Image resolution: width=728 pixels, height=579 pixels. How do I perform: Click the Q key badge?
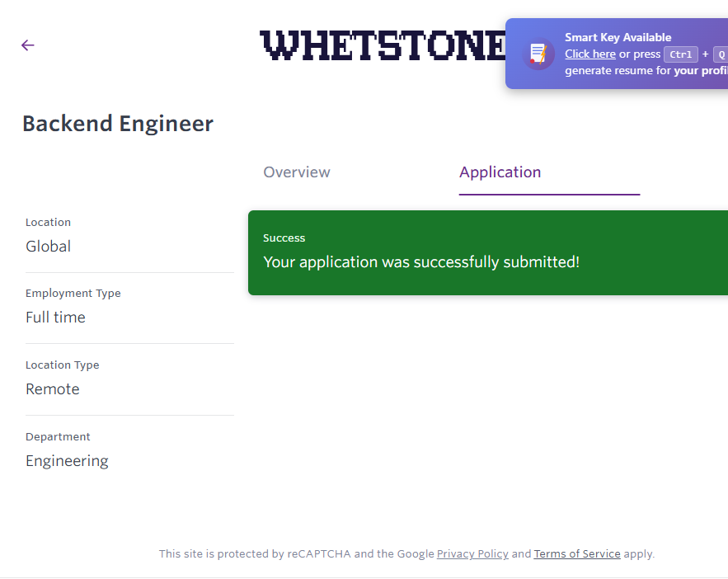pos(720,54)
